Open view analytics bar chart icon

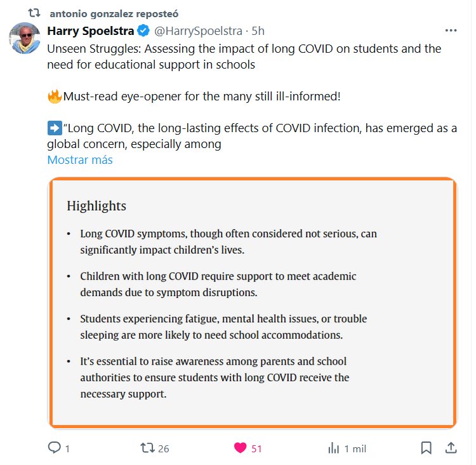point(333,448)
